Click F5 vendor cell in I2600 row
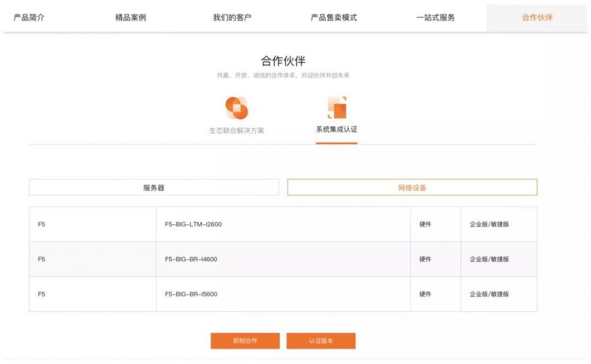 (x=93, y=224)
